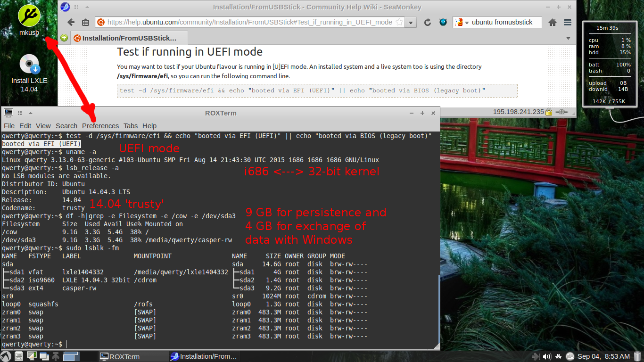The height and width of the screenshot is (362, 644).
Task: Select the Installation/FromUSBStick tab
Action: click(129, 38)
